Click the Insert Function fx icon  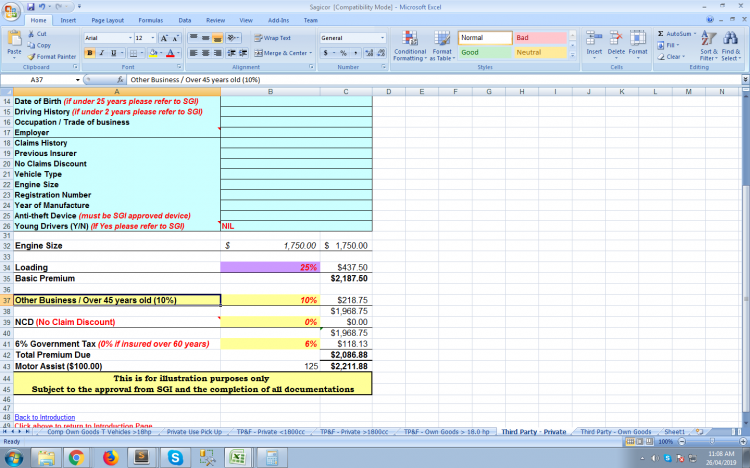120,79
